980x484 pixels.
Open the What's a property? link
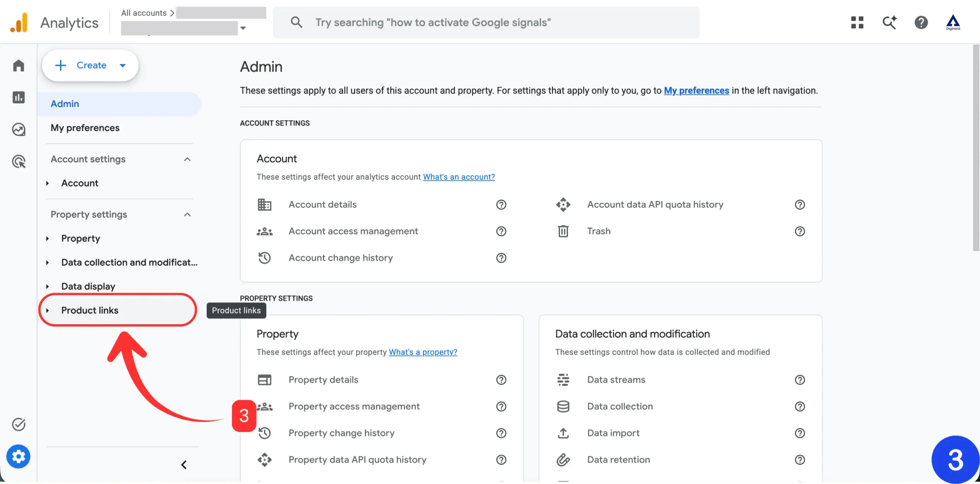coord(423,352)
